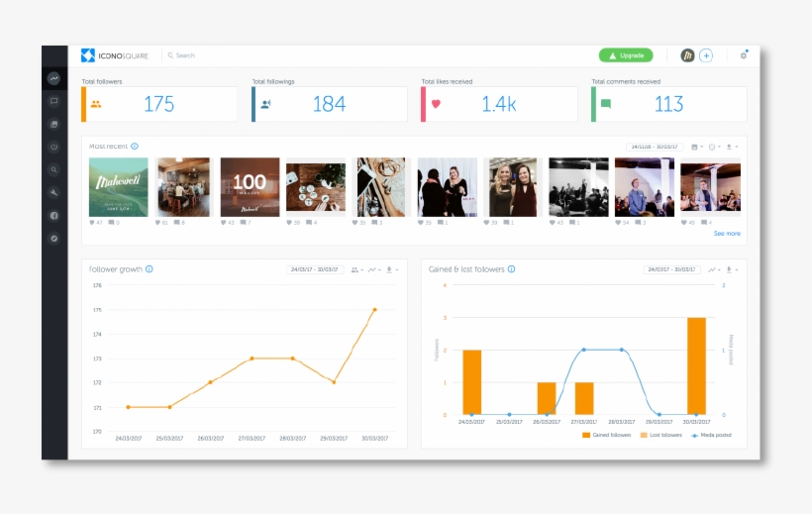This screenshot has width=812, height=514.
Task: Open the people metric dropdown in Follower growth
Action: [x=356, y=269]
